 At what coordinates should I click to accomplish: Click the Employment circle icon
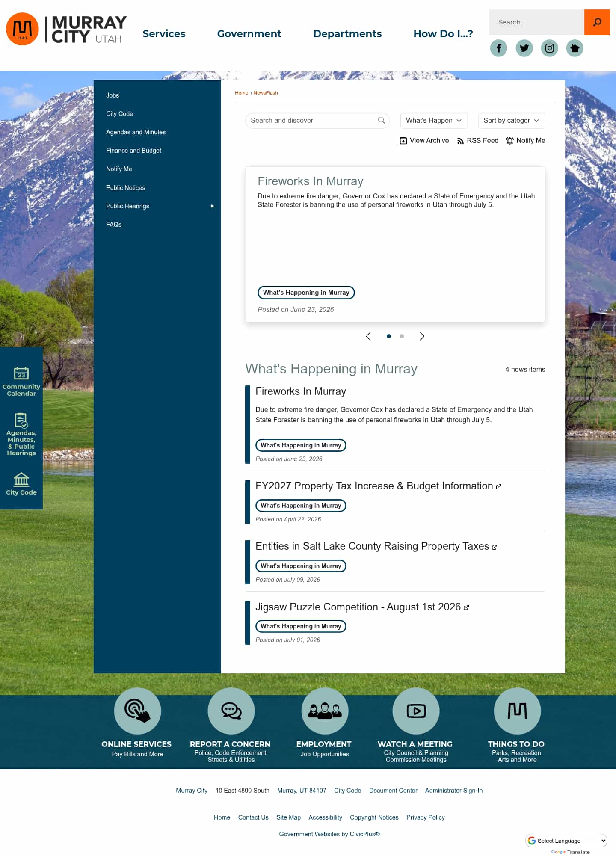325,711
